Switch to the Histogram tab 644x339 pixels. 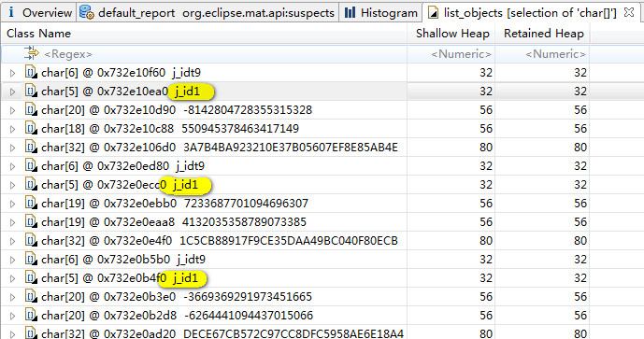point(380,13)
